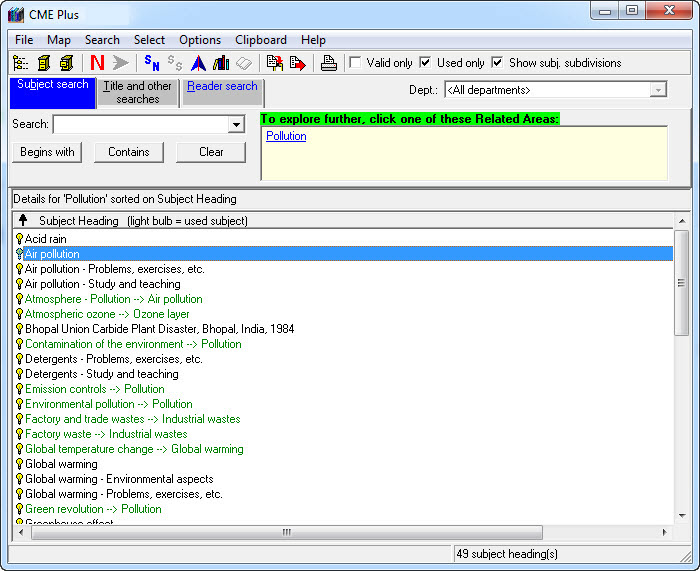Click the tree hierarchy icon in toolbar
This screenshot has width=700, height=571.
click(21, 63)
